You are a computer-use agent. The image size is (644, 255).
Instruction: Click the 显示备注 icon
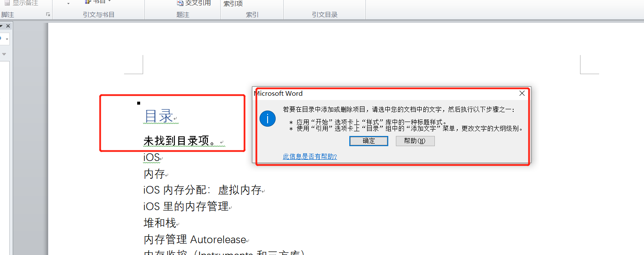[x=7, y=3]
